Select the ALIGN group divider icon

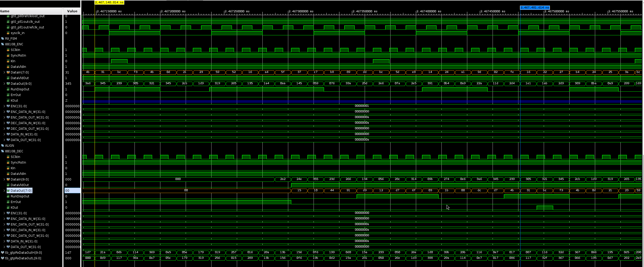point(3,146)
